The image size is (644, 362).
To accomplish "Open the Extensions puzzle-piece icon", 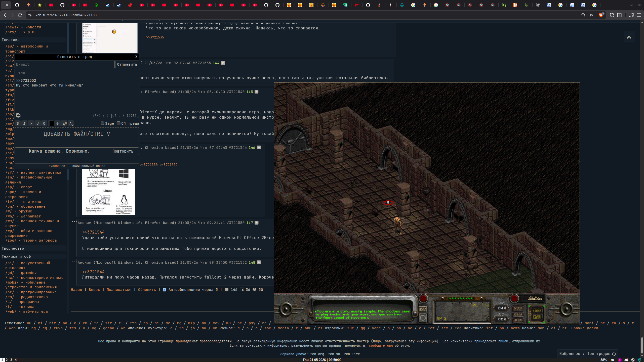I will [612, 15].
